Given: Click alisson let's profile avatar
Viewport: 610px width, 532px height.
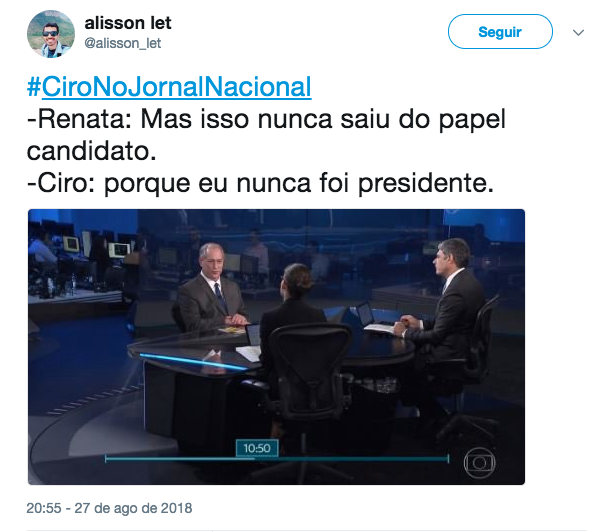Looking at the screenshot, I should click(x=51, y=34).
